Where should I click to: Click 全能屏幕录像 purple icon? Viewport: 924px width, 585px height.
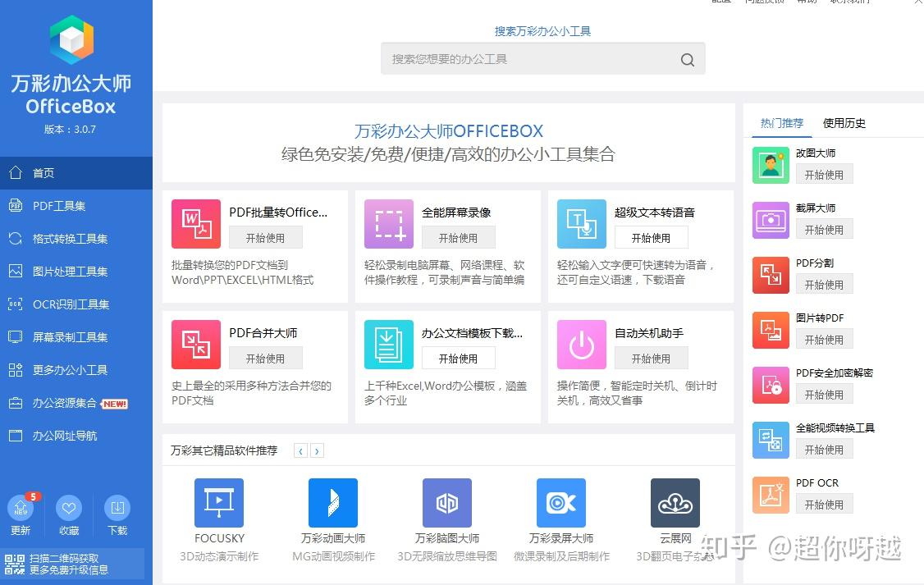pos(389,224)
